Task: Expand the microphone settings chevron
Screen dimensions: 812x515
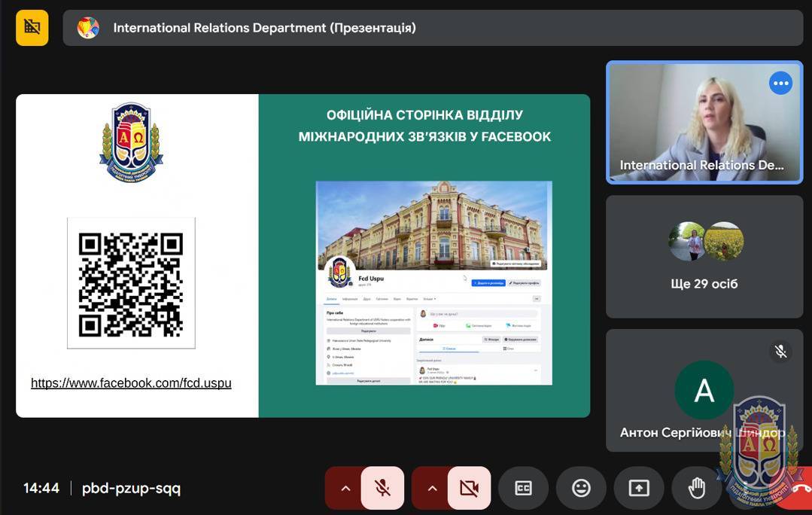Action: tap(345, 488)
